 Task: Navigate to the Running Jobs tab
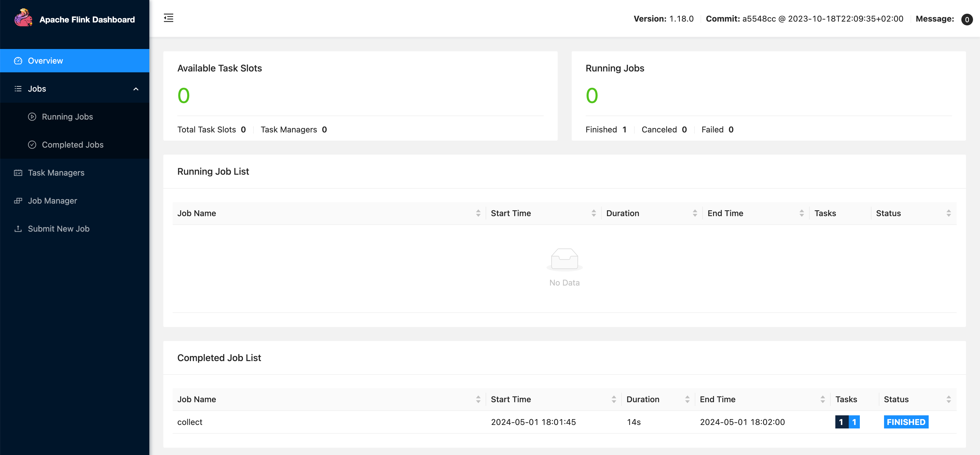67,116
